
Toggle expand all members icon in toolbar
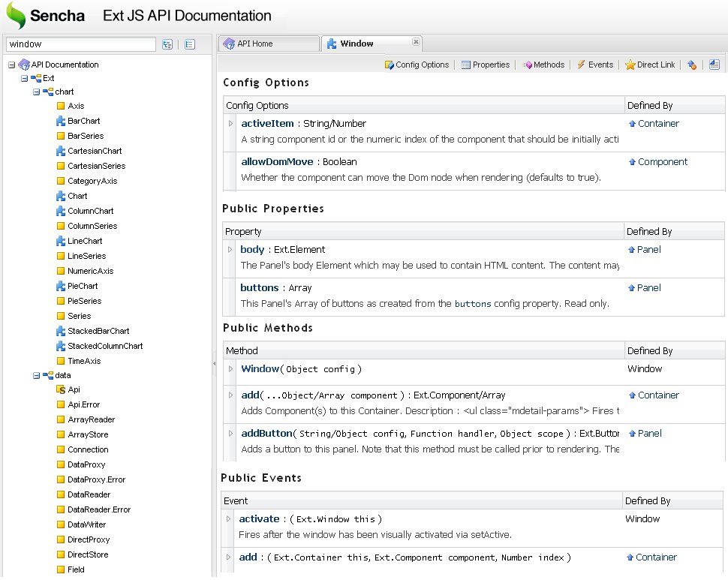[714, 65]
